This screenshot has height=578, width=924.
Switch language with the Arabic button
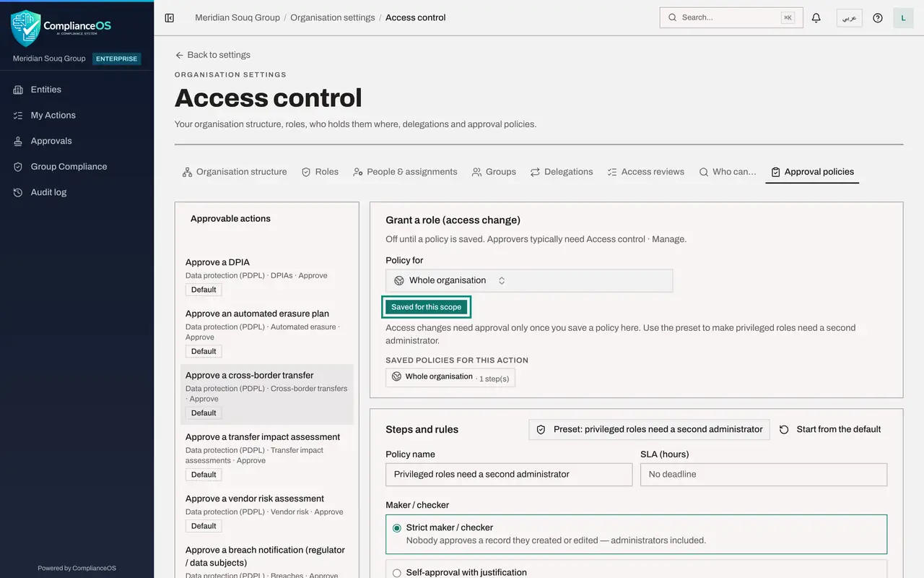(x=850, y=18)
